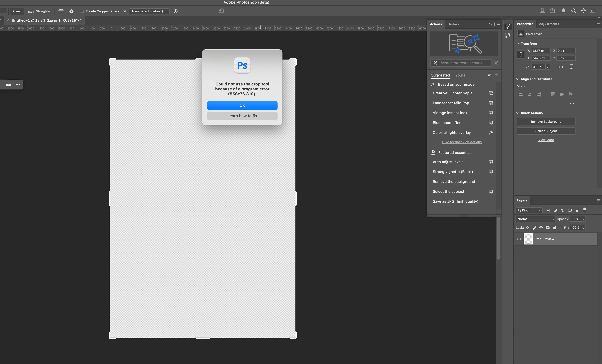Open crop settings gear icon
The image size is (602, 364).
[71, 11]
